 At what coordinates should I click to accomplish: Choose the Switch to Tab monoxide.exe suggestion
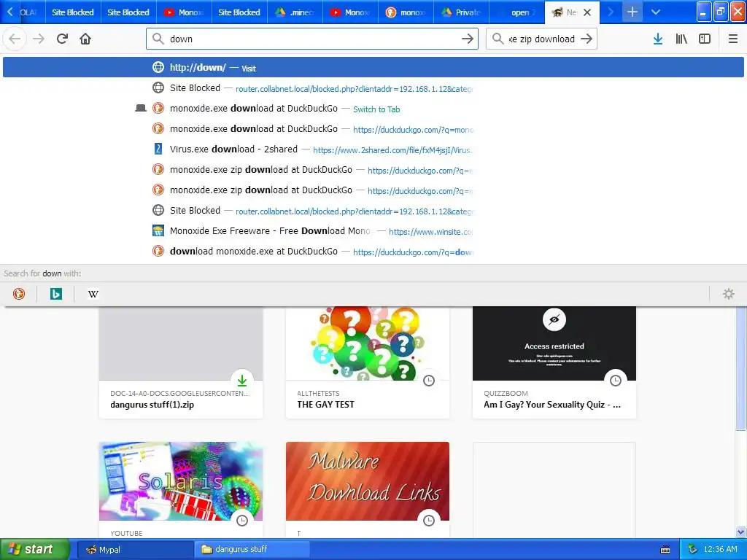(x=373, y=109)
